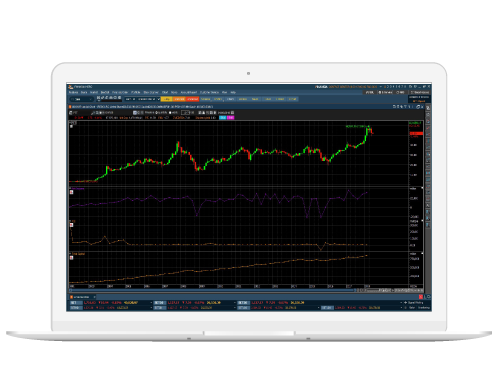Click the yellow button in the top toolbar
The image size is (500, 365).
167,99
